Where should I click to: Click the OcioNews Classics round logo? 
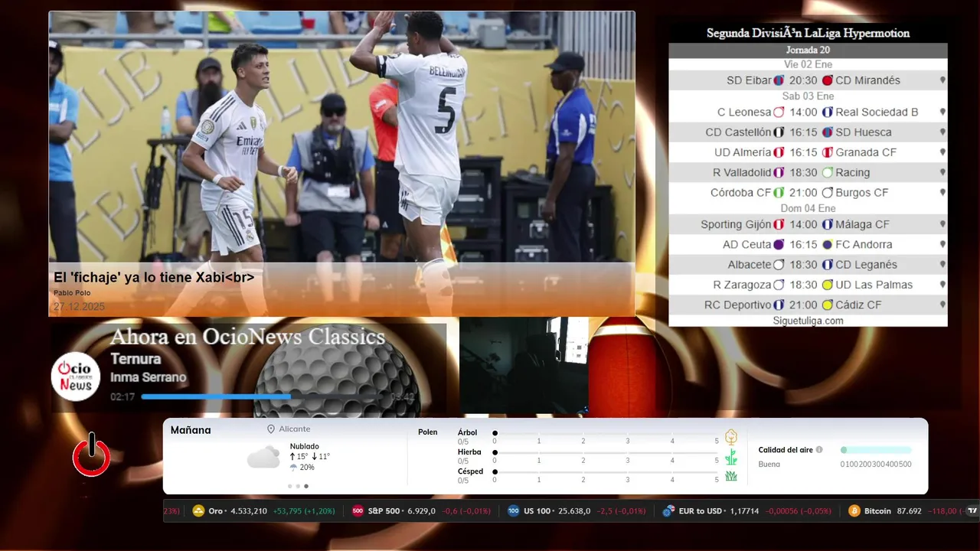click(x=76, y=377)
